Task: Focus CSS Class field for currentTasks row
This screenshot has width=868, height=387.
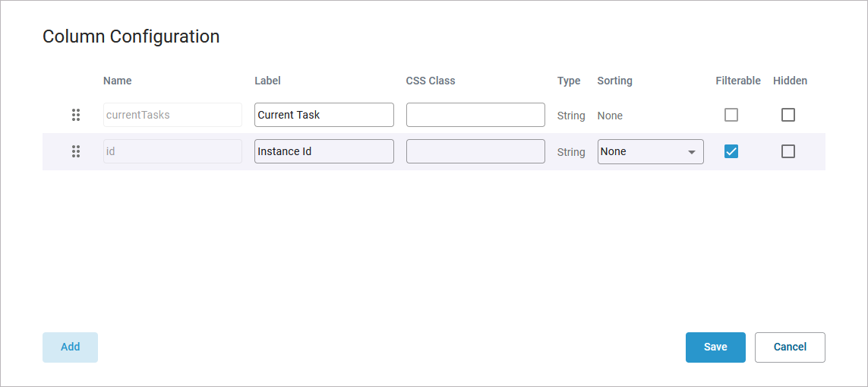Action: click(x=475, y=115)
